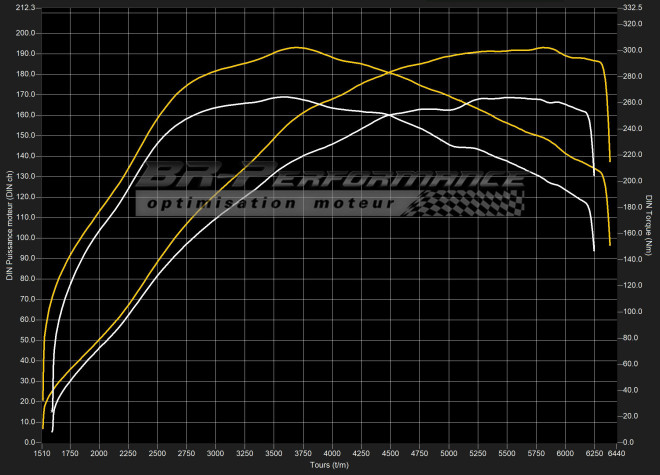Click the 0.0 label on left power axis

[x=29, y=442]
